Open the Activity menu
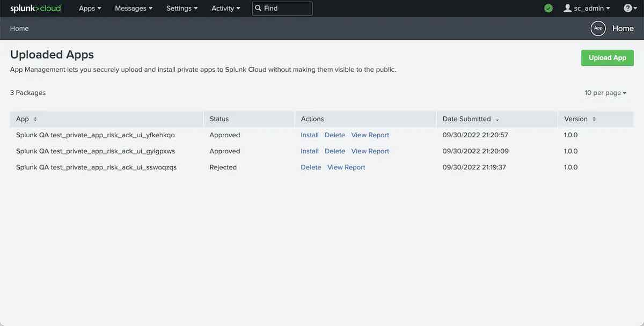 tap(226, 8)
